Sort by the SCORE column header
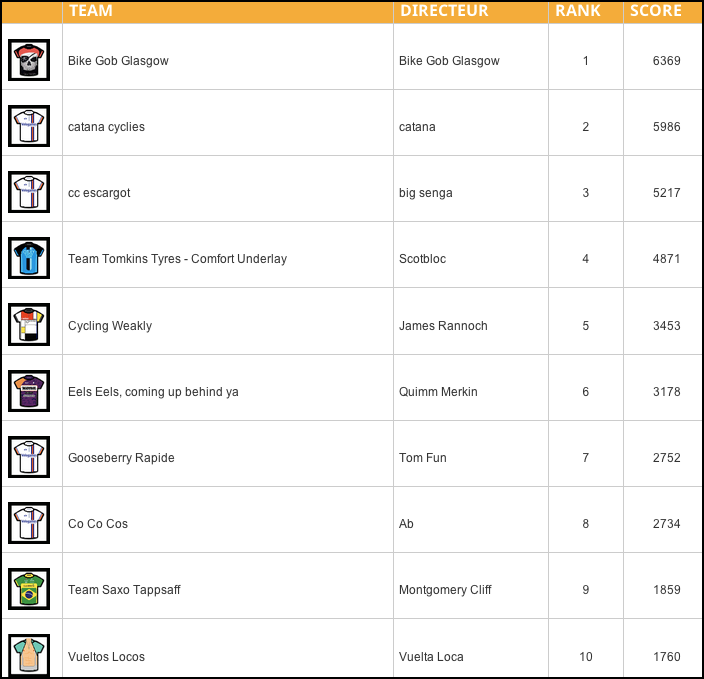Screen dimensions: 704x679 click(656, 11)
